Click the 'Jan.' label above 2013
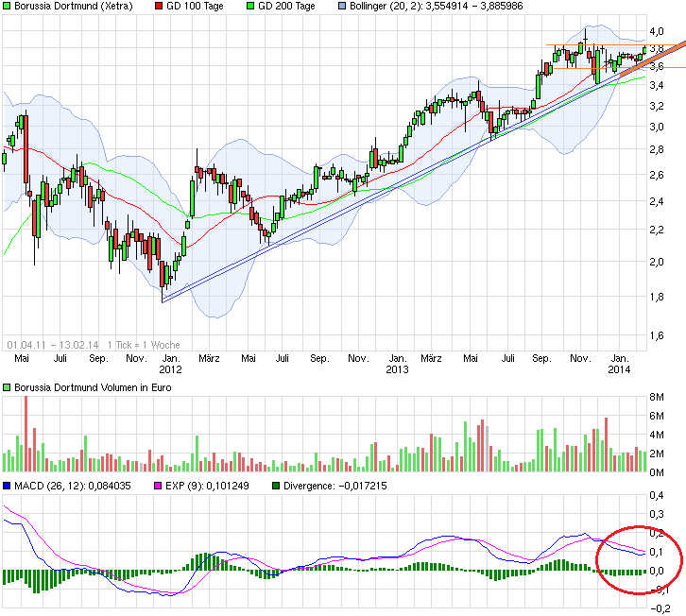Viewport: 686px width, 616px height. coord(398,359)
